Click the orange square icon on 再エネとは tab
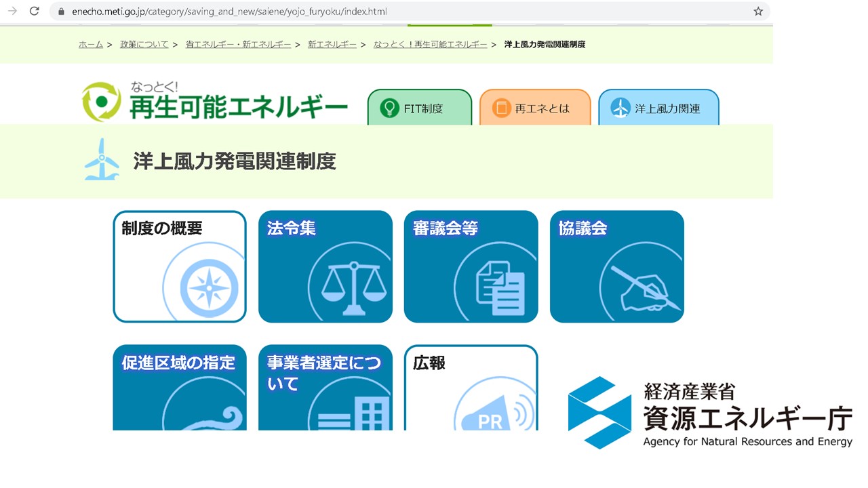Screen dimensions: 868x488 [501, 108]
